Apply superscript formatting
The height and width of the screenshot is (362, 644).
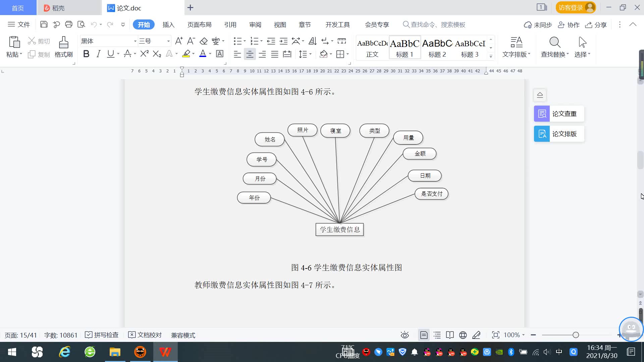(144, 54)
